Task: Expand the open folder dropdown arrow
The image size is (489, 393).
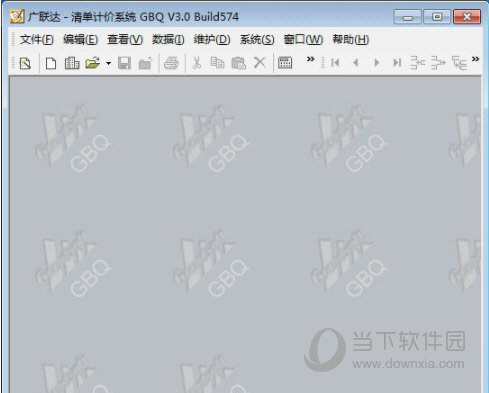Action: (x=108, y=63)
